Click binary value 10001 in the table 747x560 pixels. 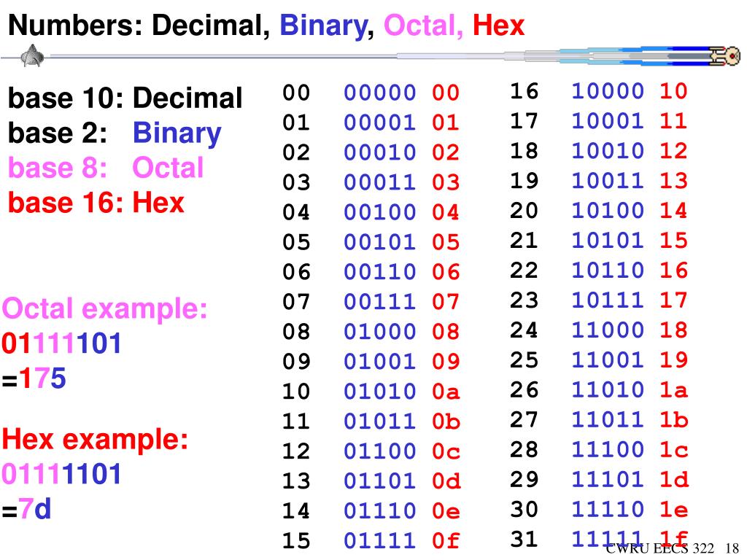[608, 121]
